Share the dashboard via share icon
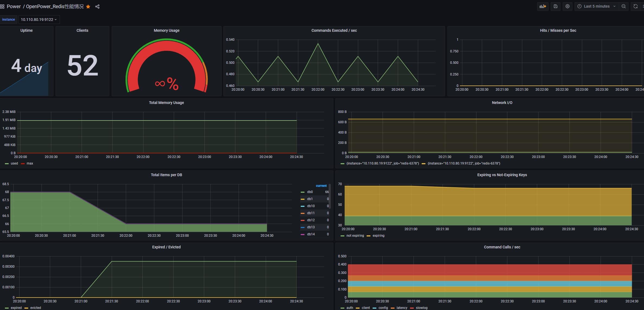This screenshot has height=310, width=644. pyautogui.click(x=97, y=7)
